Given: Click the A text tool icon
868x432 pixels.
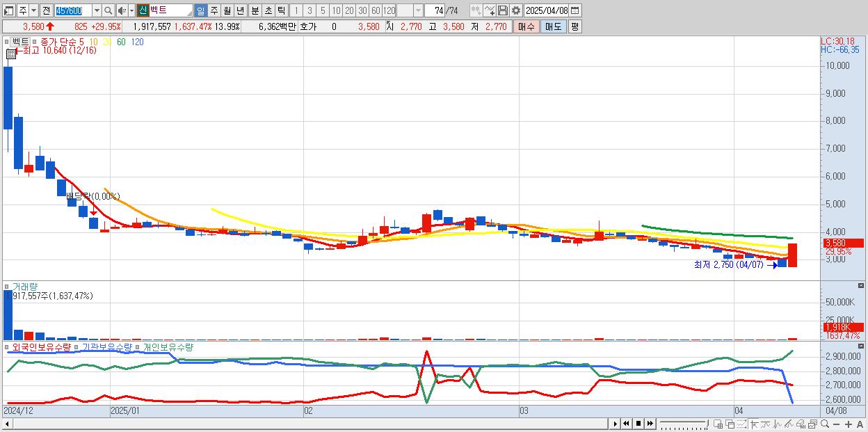Looking at the screenshot, I should tap(860, 424).
